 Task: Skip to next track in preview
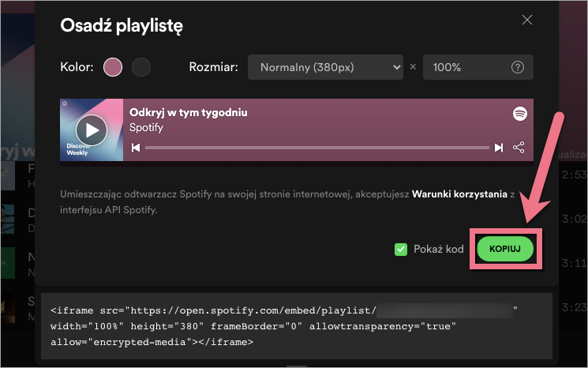tap(499, 148)
